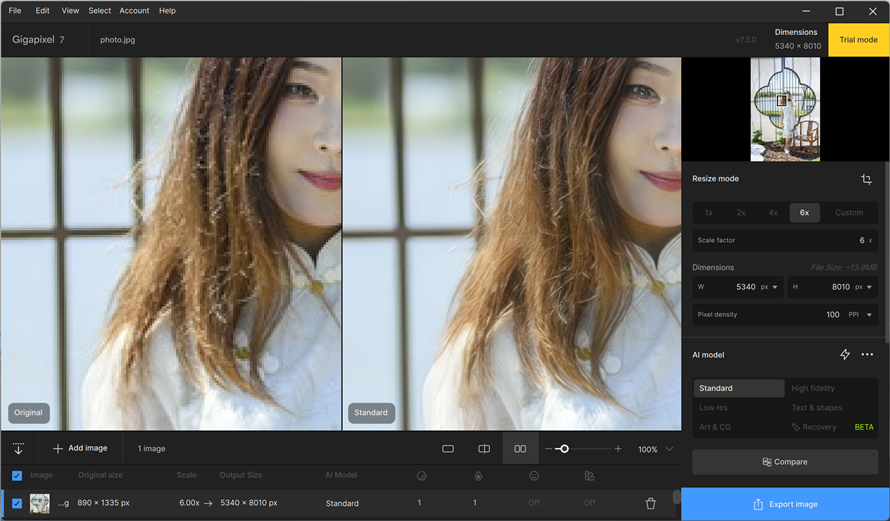Image resolution: width=890 pixels, height=521 pixels.
Task: Click the Trial mode button
Action: point(858,40)
